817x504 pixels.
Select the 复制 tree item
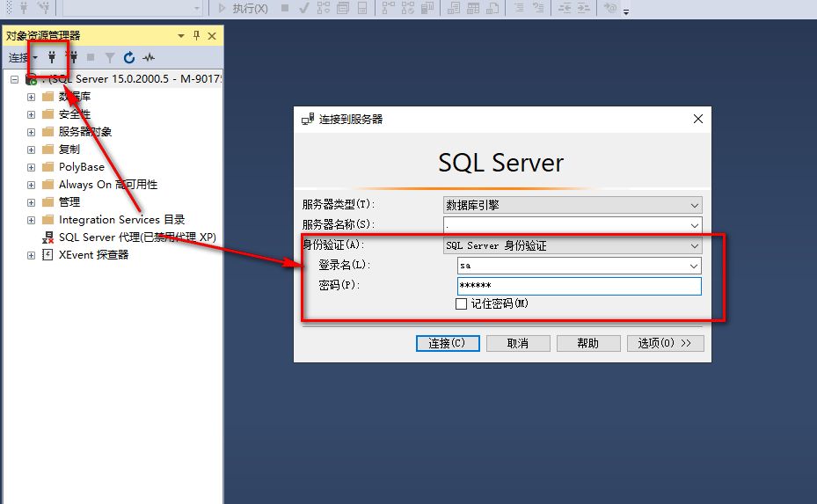tap(69, 149)
